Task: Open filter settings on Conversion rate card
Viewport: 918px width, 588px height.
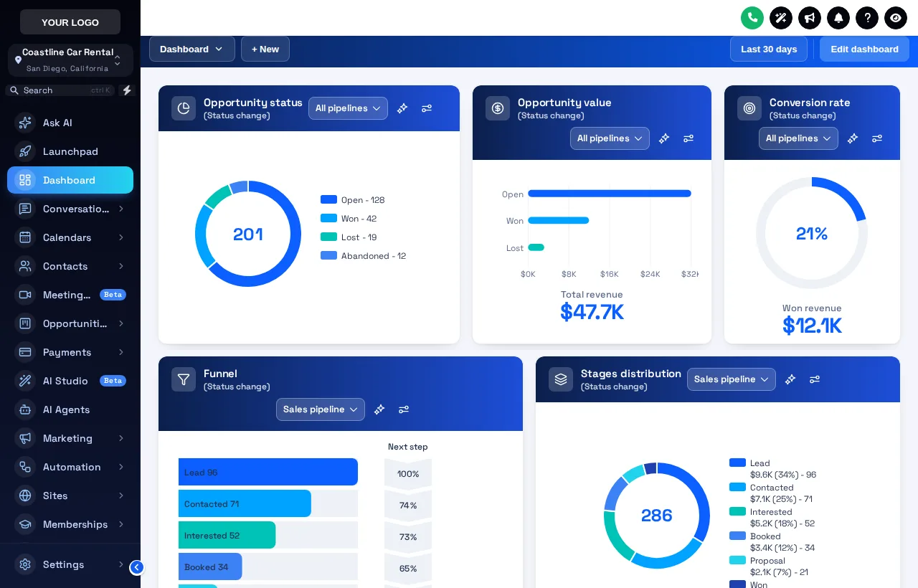Action: point(877,138)
